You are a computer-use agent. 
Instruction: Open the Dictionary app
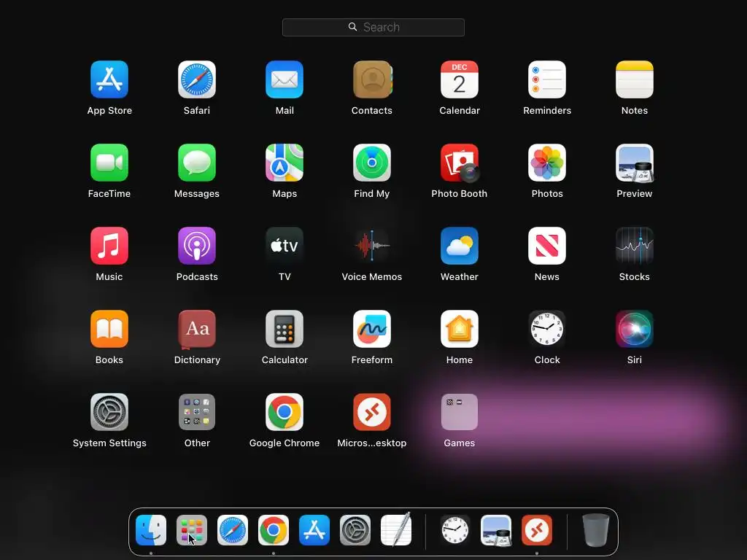(197, 329)
